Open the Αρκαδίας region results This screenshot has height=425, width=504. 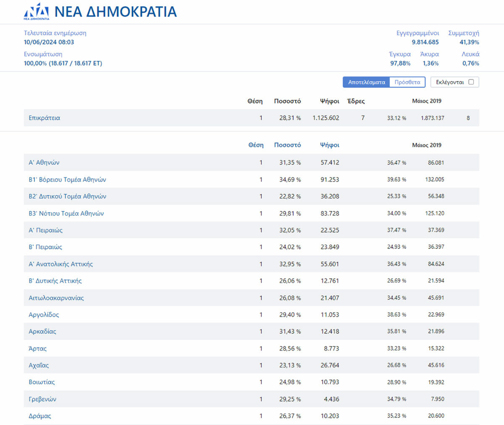click(x=43, y=332)
